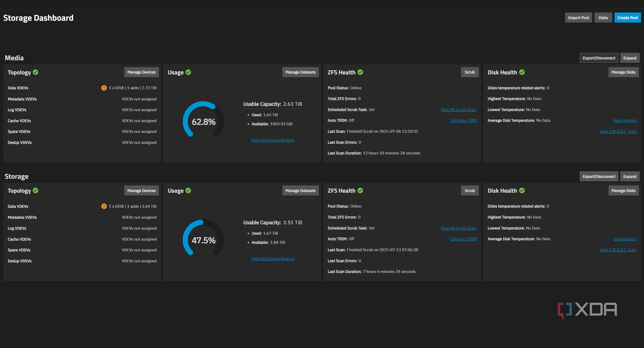Click the green check beside Media Disk Health
Viewport: 644px width, 348px height.
522,72
